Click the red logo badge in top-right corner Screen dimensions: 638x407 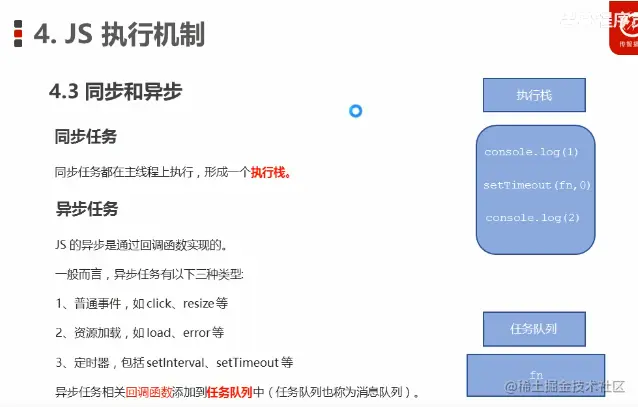coord(623,28)
